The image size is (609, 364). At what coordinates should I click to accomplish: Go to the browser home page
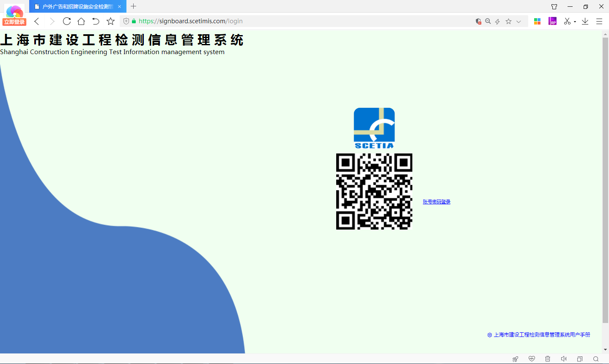pyautogui.click(x=81, y=21)
